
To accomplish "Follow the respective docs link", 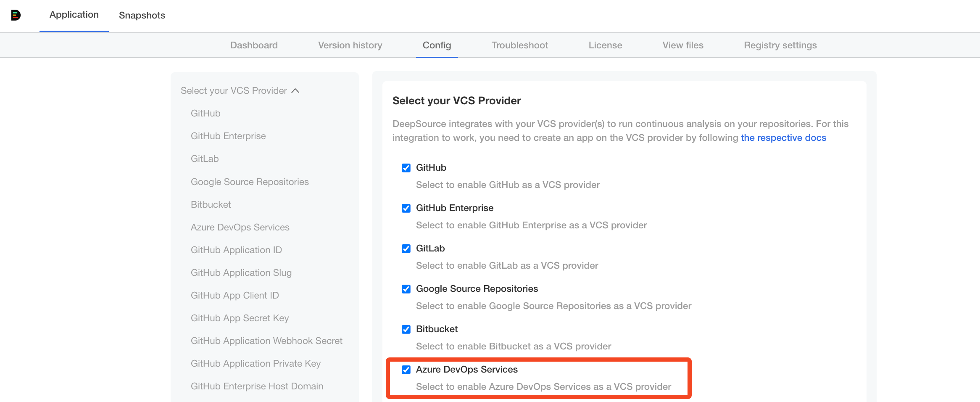I will pos(783,138).
